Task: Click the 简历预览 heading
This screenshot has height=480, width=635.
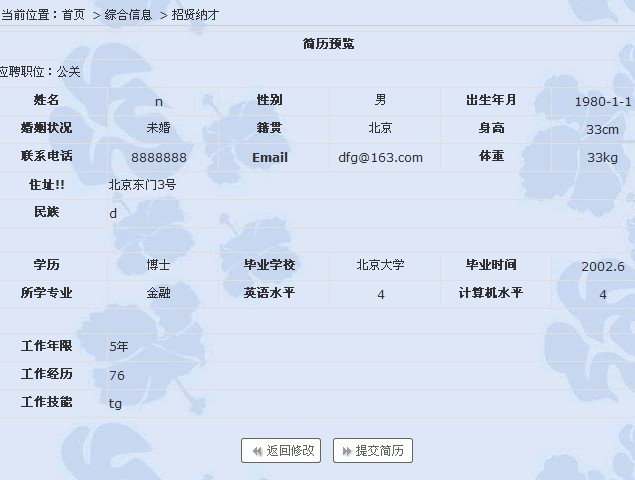Action: (328, 44)
